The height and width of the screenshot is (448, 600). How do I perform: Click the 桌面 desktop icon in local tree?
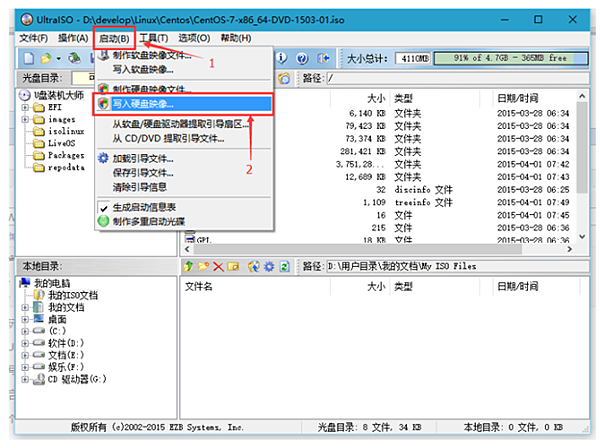(39, 319)
